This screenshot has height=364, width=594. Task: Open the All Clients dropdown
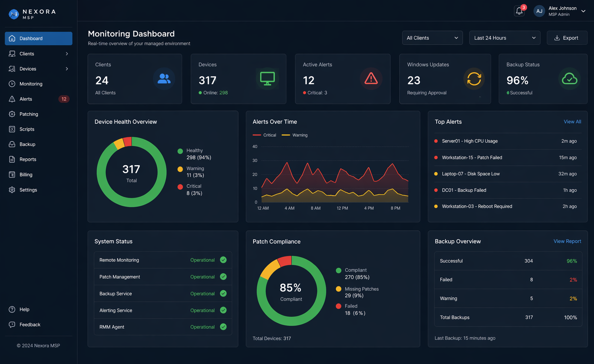(432, 38)
